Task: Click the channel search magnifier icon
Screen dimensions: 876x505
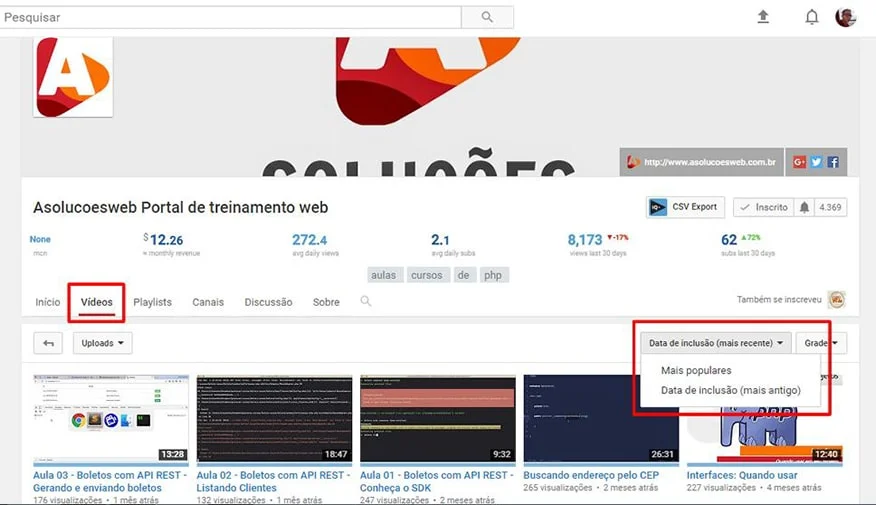Action: coord(366,301)
